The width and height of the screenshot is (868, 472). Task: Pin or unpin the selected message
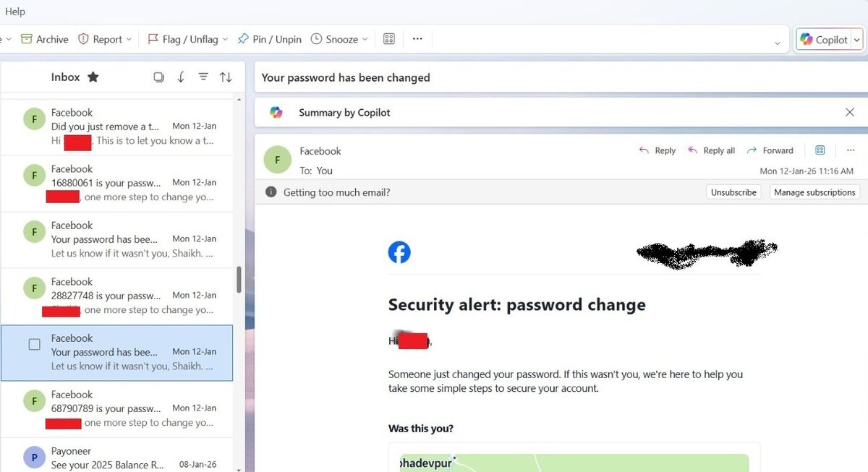click(x=269, y=39)
